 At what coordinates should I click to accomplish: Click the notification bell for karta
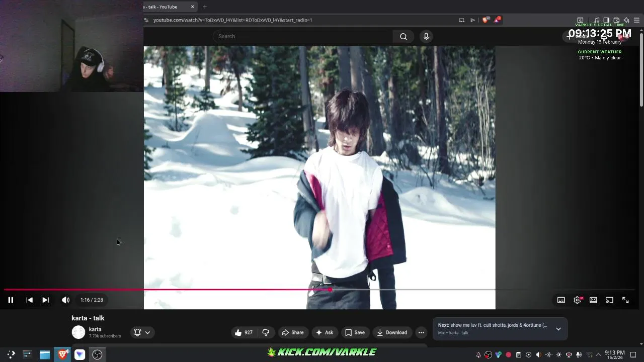[x=137, y=332]
